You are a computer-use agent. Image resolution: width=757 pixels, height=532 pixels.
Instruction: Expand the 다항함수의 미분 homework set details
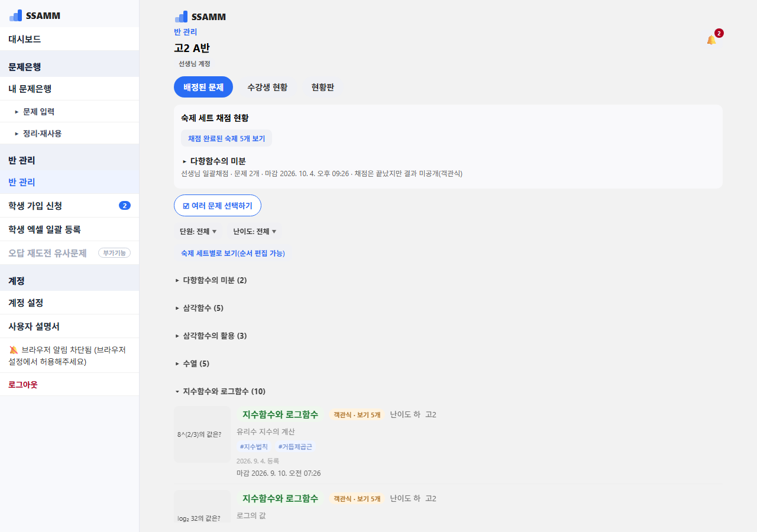click(213, 161)
